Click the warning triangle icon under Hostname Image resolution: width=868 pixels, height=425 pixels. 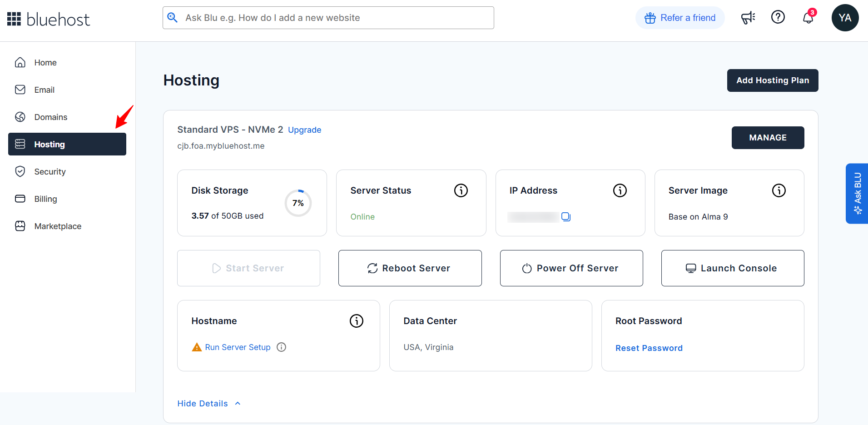click(197, 347)
